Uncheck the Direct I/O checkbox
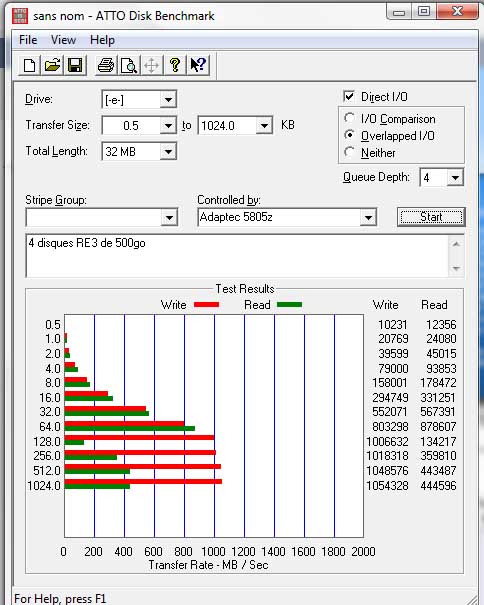 [x=349, y=96]
